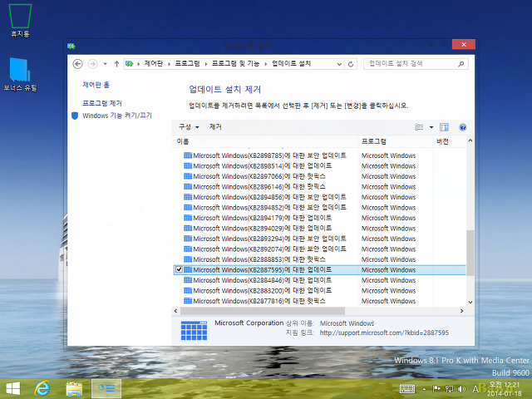The width and height of the screenshot is (532, 399).
Task: Expand the address bar history dropdown
Action: (x=339, y=64)
